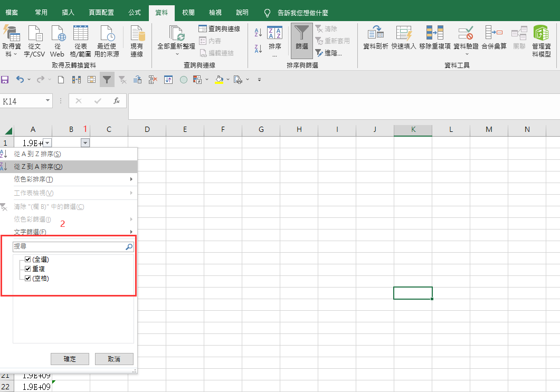Image resolution: width=560 pixels, height=392 pixels.
Task: Click the save icon in quick access toolbar
Action: pos(5,80)
